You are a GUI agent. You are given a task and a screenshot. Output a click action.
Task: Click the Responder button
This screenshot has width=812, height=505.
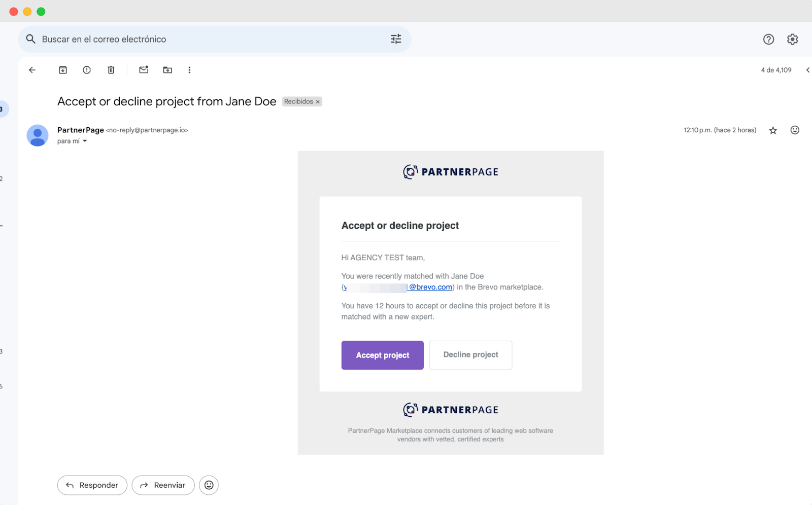coord(92,485)
